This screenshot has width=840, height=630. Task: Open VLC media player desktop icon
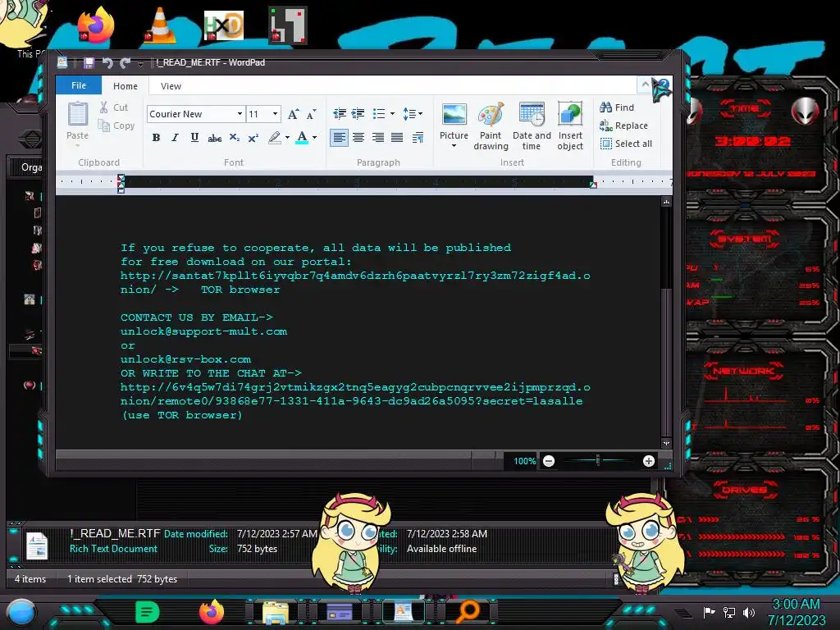click(x=160, y=25)
